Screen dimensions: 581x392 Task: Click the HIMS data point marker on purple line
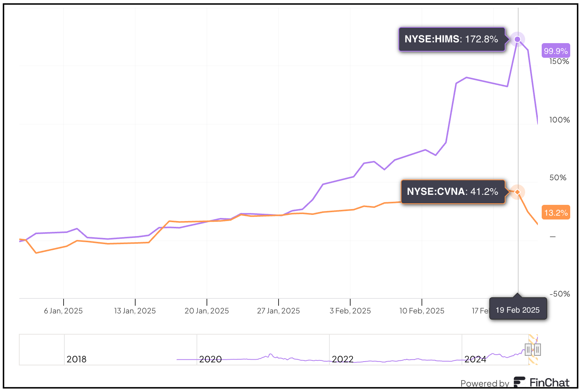click(x=517, y=39)
